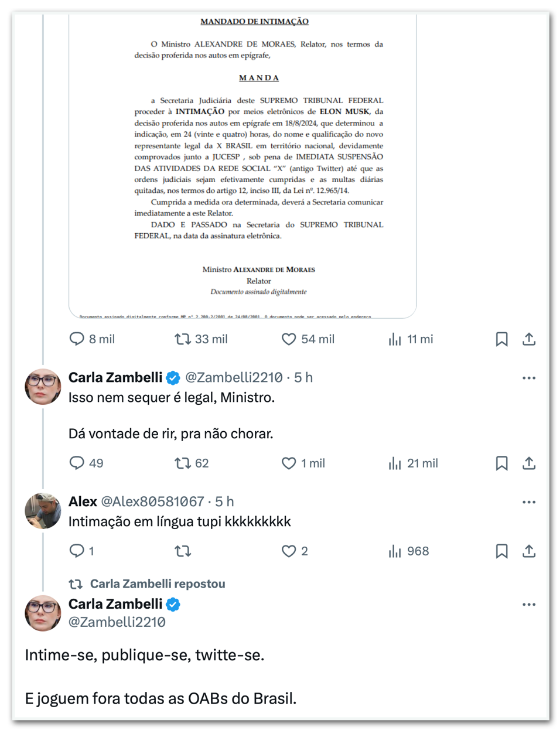560x730 pixels.
Task: Open the @Zambelli2210 profile handle link
Action: [x=234, y=378]
